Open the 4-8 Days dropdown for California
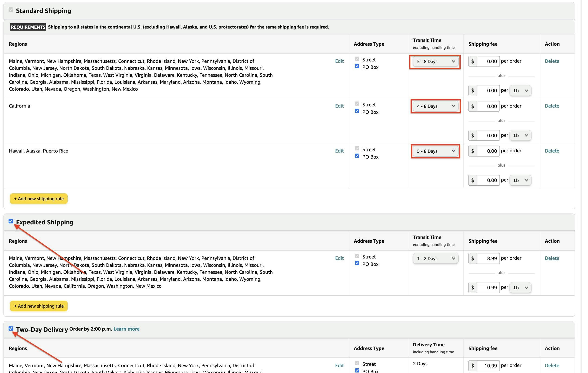The image size is (588, 373). (x=435, y=106)
